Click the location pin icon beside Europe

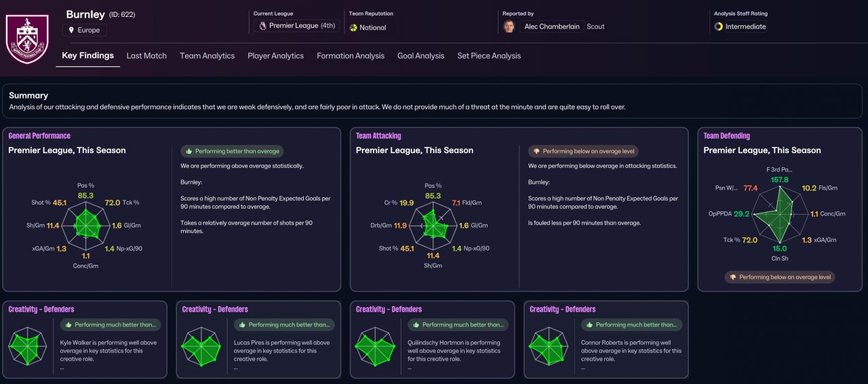point(71,30)
